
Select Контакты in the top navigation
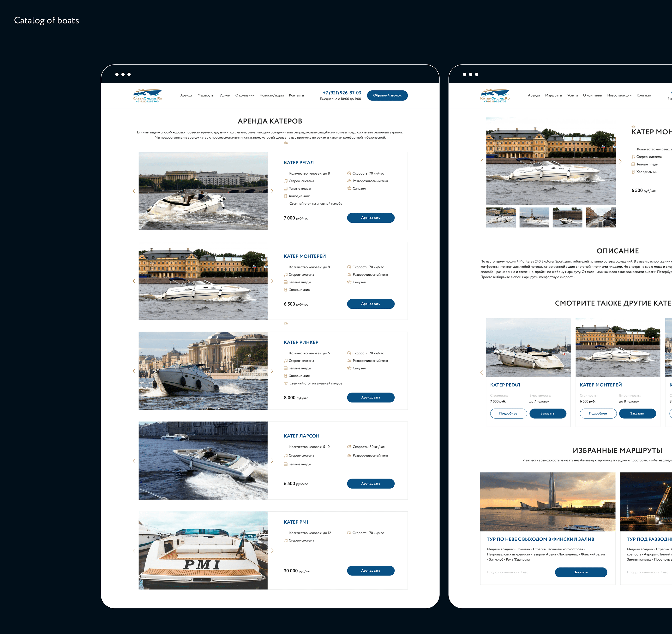click(297, 95)
